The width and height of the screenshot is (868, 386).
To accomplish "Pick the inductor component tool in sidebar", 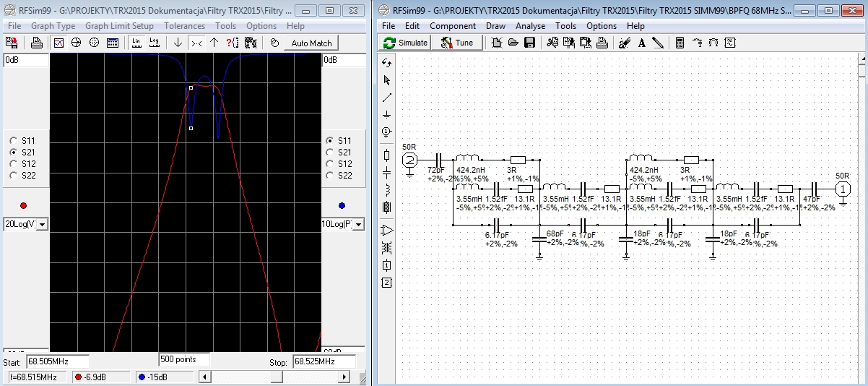I will 386,190.
